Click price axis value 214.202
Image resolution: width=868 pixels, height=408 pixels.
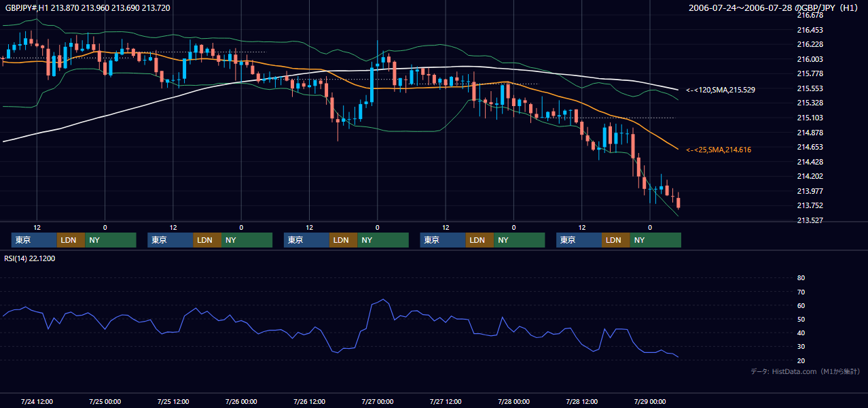tap(810, 176)
